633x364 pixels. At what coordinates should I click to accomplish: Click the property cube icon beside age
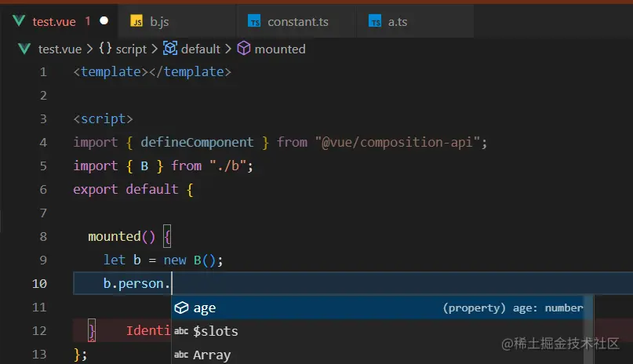(181, 308)
